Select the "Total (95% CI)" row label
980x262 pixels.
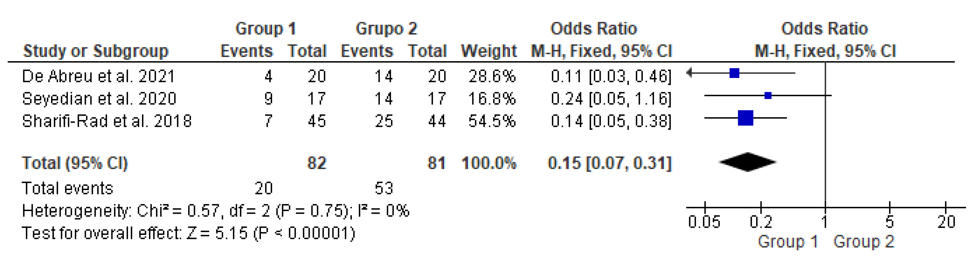point(75,163)
